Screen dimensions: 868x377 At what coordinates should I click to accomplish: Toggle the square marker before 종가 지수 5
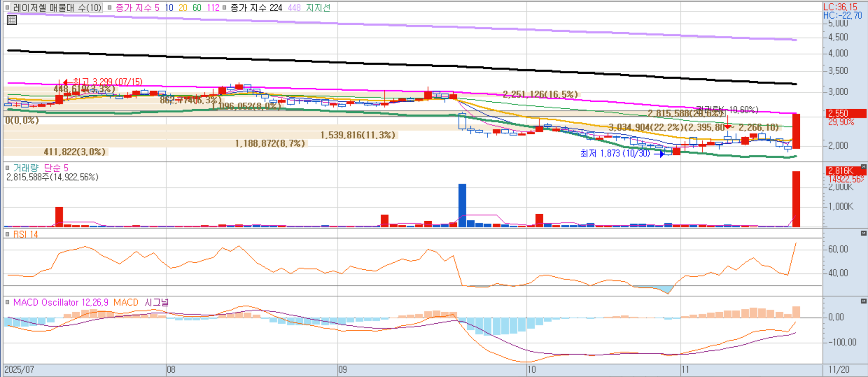pos(110,7)
